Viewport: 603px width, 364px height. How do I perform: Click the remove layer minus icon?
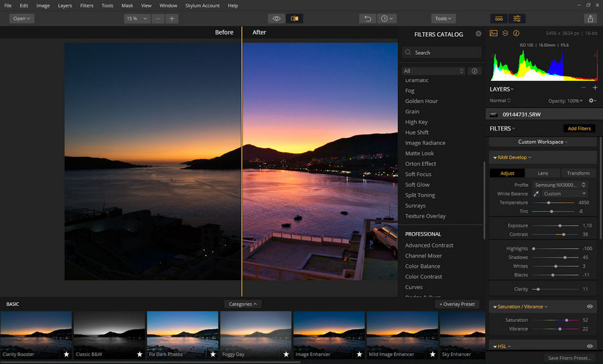[584, 88]
